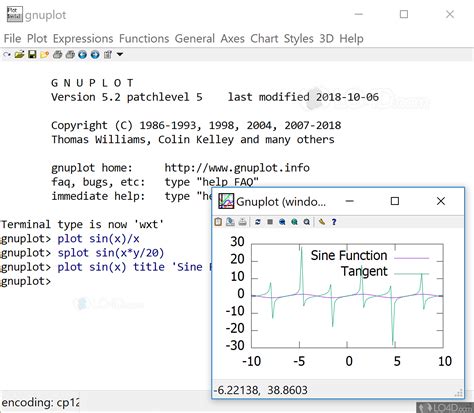Click the Gnuplot plot window title icon
Screen dimensions: 474x413
tap(226, 201)
